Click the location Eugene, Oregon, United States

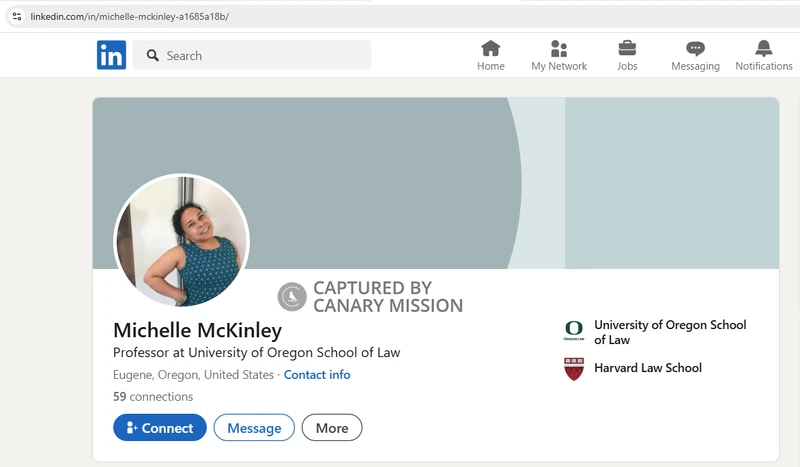193,375
